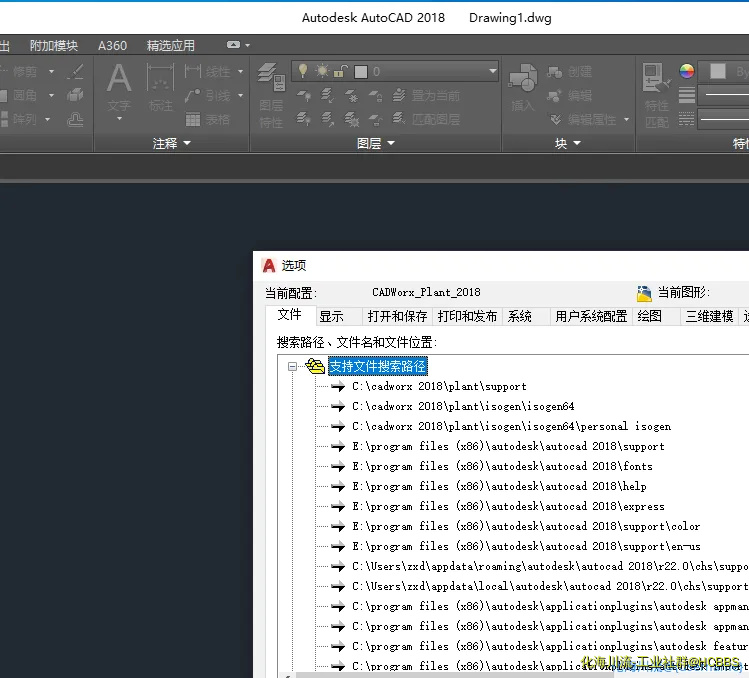This screenshot has height=678, width=749.
Task: Open ribbon cycle options dropdown arrow
Action: tap(247, 45)
